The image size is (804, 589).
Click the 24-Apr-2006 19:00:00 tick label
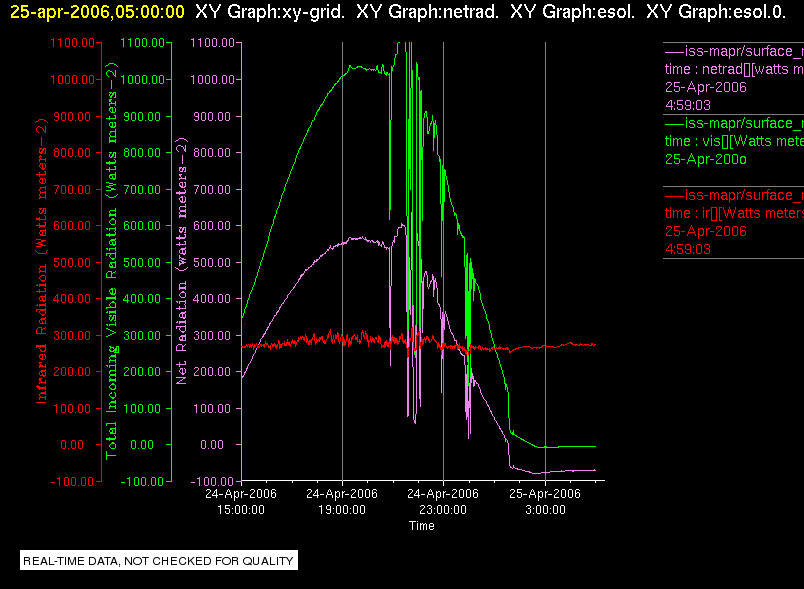point(342,502)
